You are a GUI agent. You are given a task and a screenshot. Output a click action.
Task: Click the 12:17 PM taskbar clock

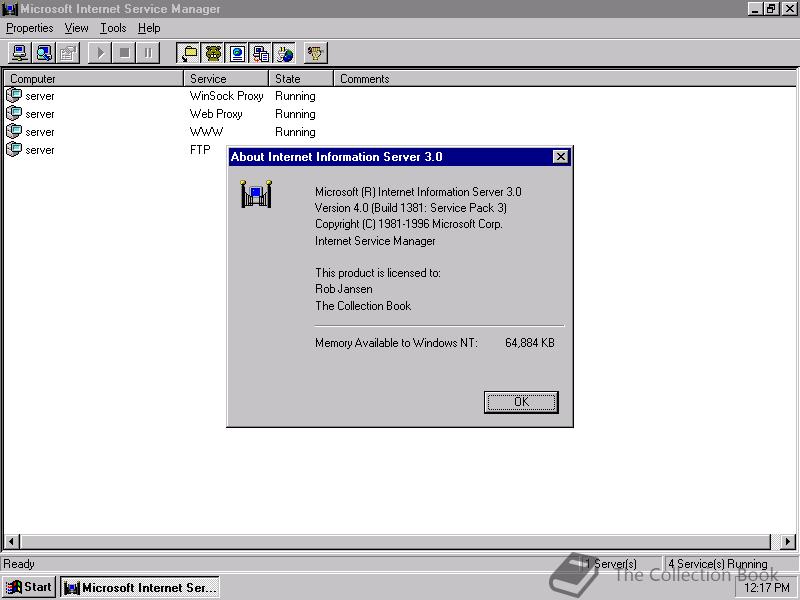click(766, 588)
